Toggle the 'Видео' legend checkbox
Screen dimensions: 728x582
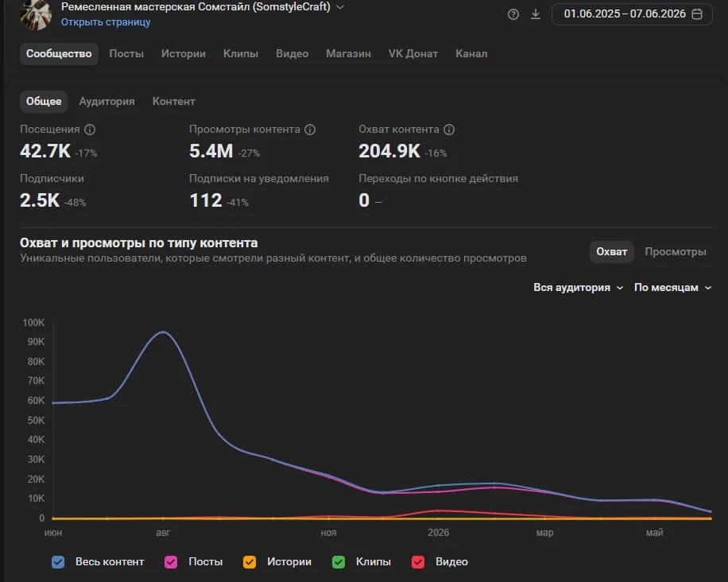pos(418,562)
